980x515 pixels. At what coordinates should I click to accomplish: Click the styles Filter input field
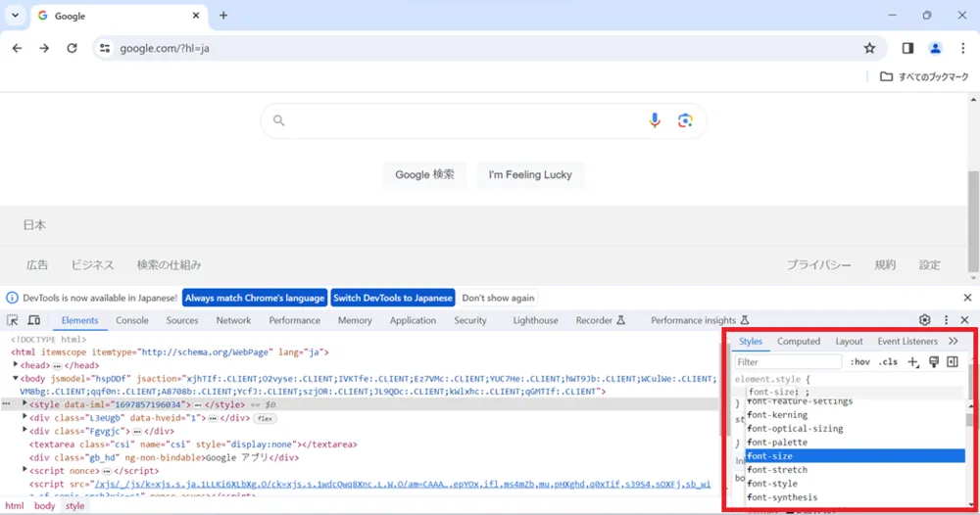pos(788,362)
